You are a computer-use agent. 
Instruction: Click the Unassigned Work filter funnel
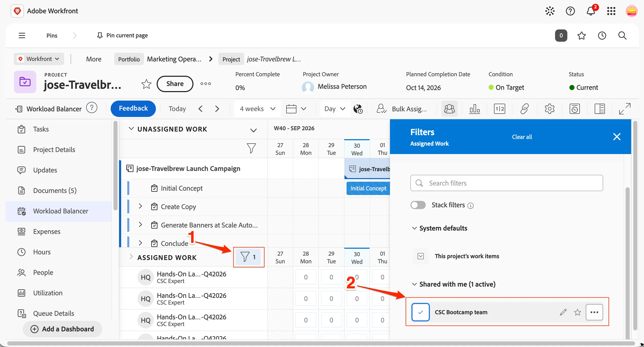(251, 148)
